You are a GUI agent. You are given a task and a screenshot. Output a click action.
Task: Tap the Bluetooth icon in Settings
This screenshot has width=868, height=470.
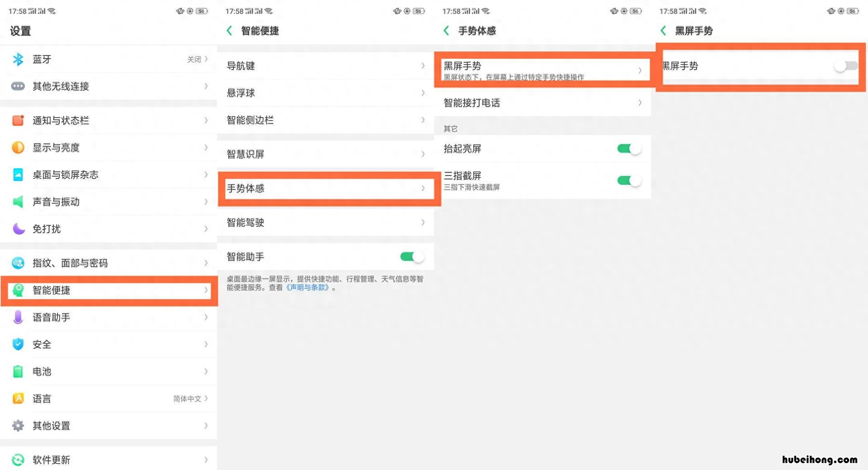pyautogui.click(x=18, y=59)
